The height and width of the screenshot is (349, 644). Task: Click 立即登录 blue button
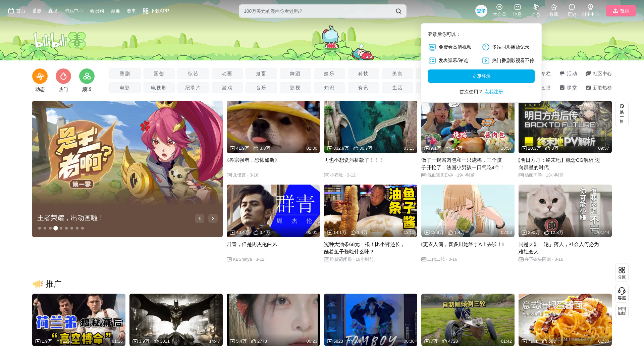[x=481, y=76]
